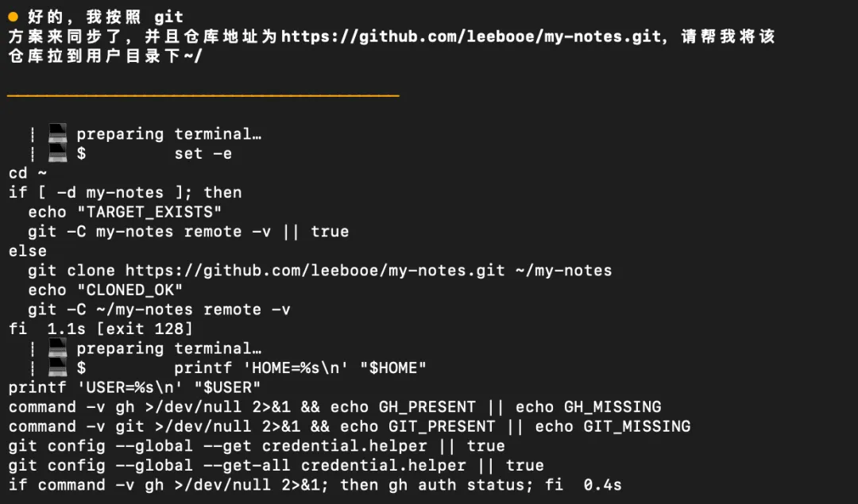Viewport: 858px width, 504px height.
Task: Click the URL in the git clone command
Action: [315, 271]
